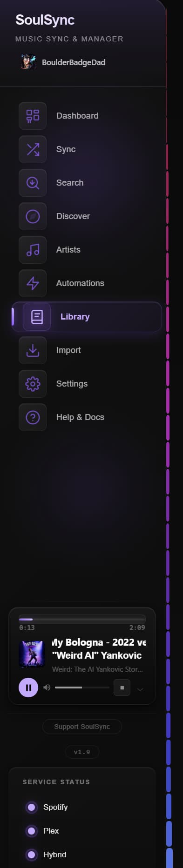Click the Settings gear icon
This screenshot has height=868, width=183.
click(33, 384)
